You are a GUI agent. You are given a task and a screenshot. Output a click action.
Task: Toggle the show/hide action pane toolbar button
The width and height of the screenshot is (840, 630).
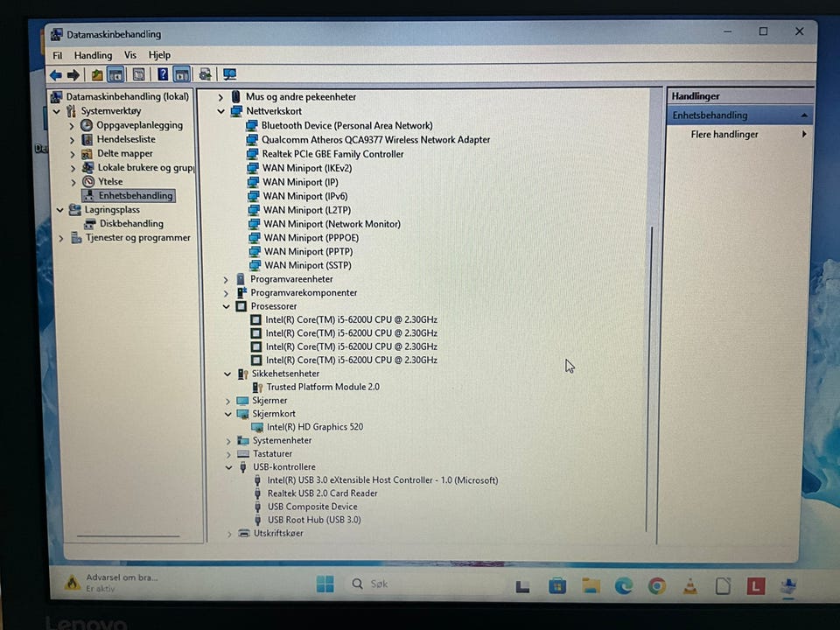[182, 74]
